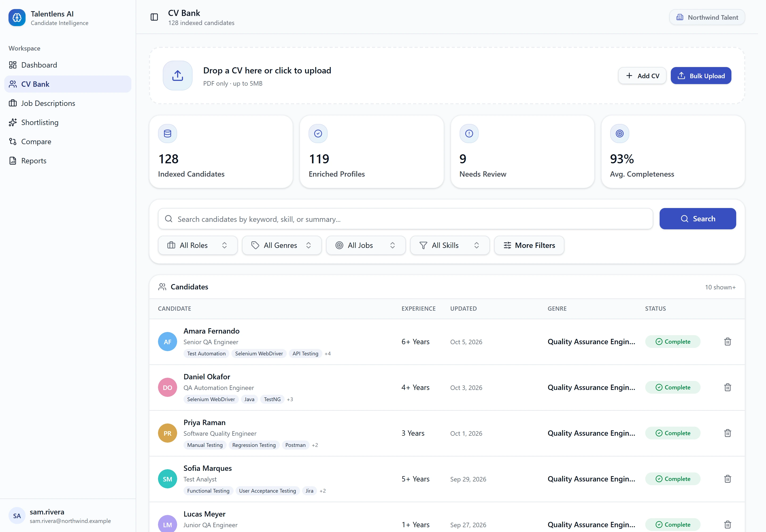
Task: Click the User Acceptance Testing tag
Action: click(267, 491)
